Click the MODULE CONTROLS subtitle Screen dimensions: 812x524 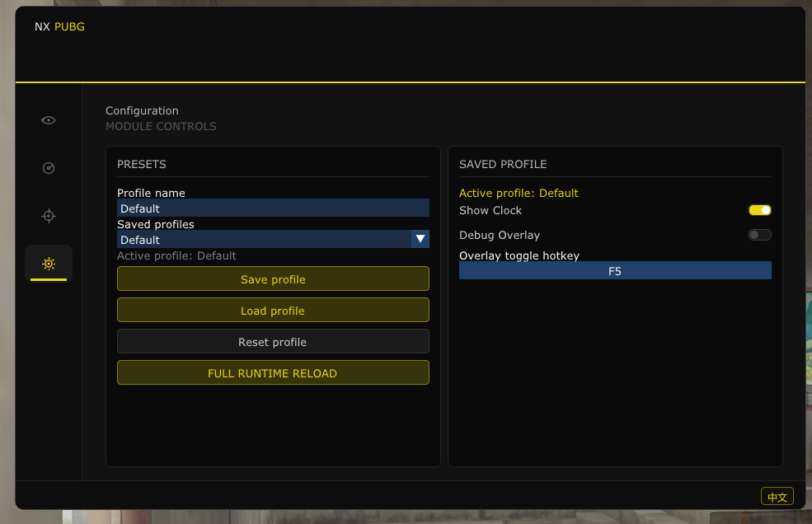click(161, 126)
